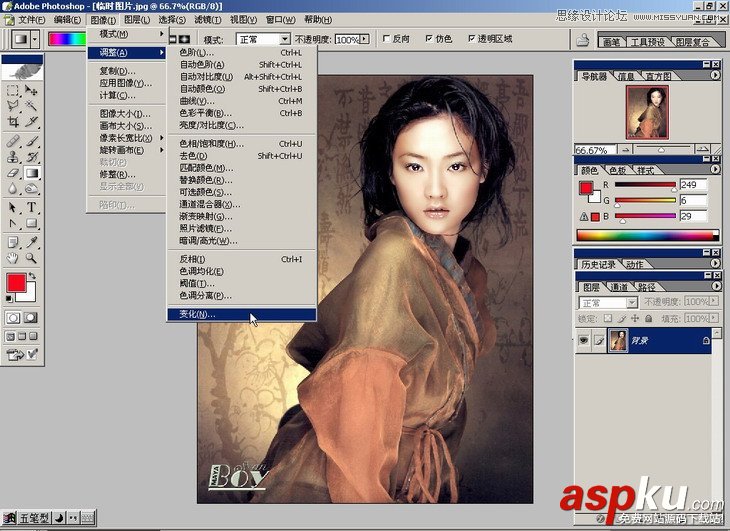Disable the 透明区域 checkbox
This screenshot has width=730, height=531.
point(469,39)
